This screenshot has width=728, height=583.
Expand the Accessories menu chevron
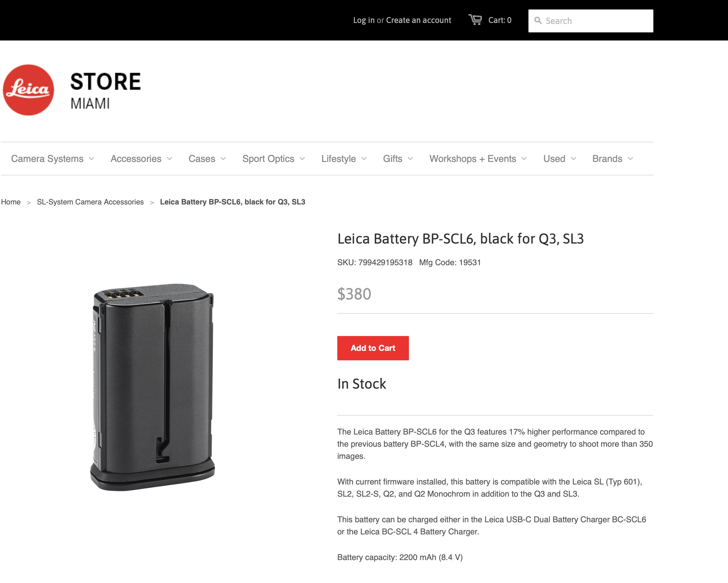[x=170, y=159]
